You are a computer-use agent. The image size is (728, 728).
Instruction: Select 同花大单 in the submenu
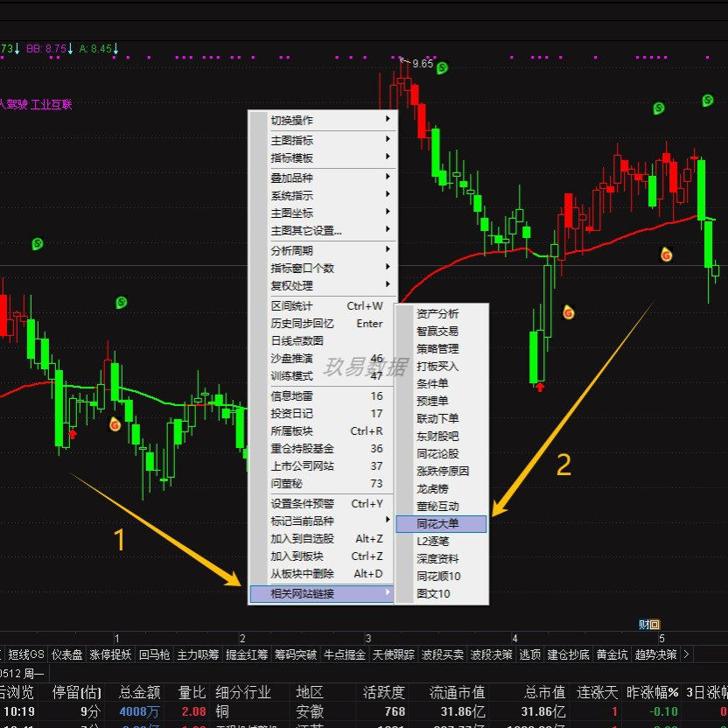441,524
